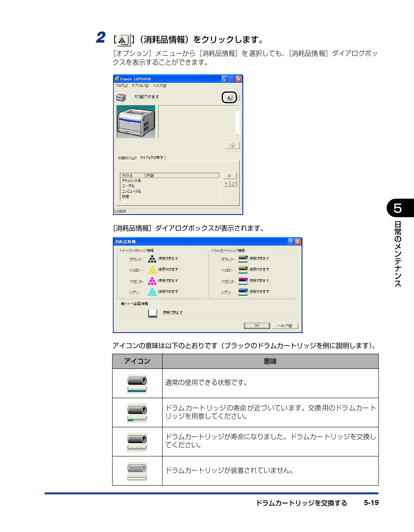Image resolution: width=414 pixels, height=532 pixels.
Task: Click the cyan drum cartridge icon
Action: (243, 292)
